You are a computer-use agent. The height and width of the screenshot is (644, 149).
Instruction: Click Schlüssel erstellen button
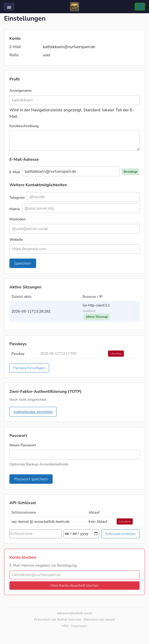[x=120, y=534]
